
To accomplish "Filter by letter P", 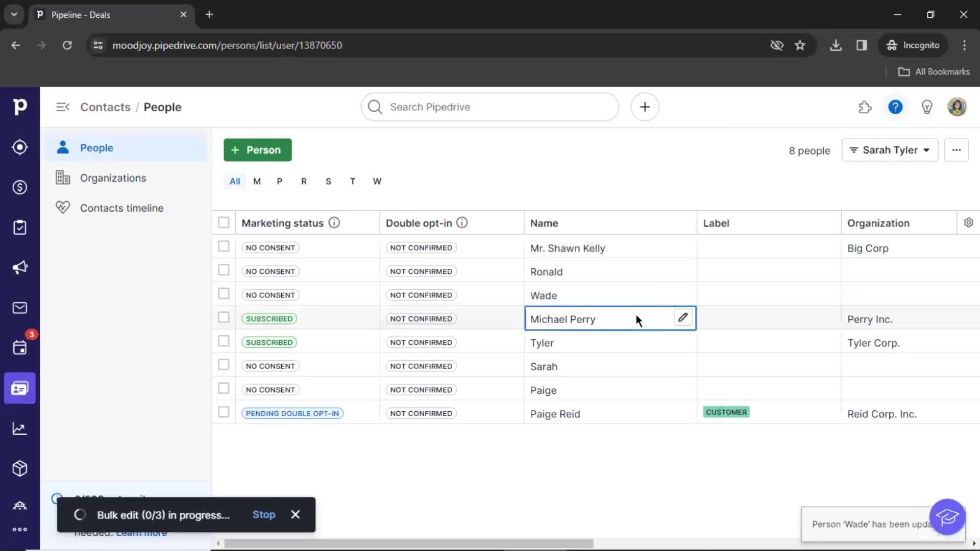I will pyautogui.click(x=279, y=181).
